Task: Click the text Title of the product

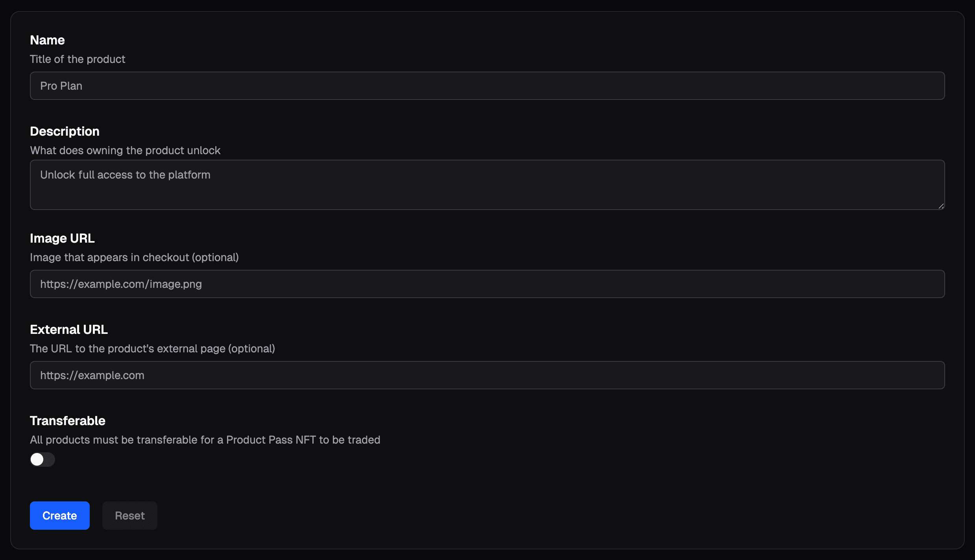Action: click(78, 59)
